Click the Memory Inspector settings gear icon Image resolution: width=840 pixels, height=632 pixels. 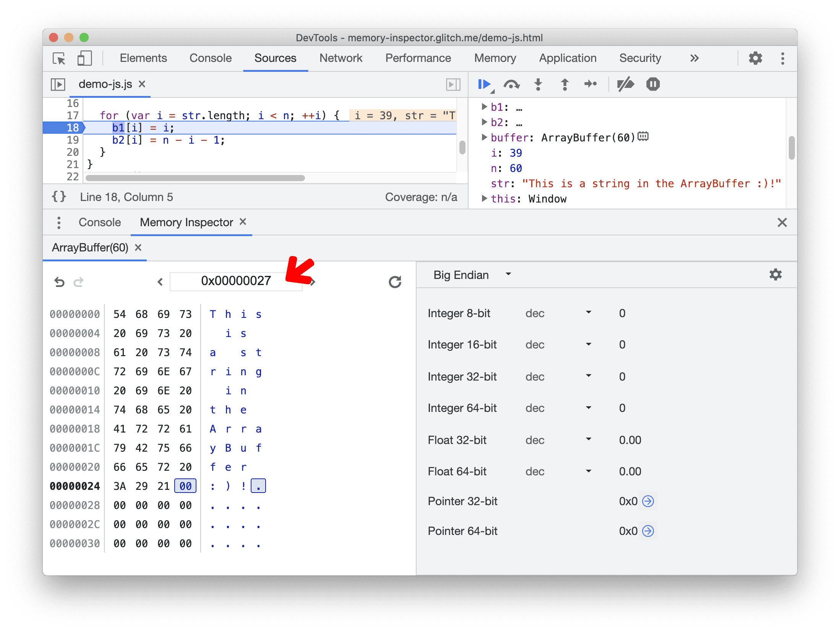[775, 274]
